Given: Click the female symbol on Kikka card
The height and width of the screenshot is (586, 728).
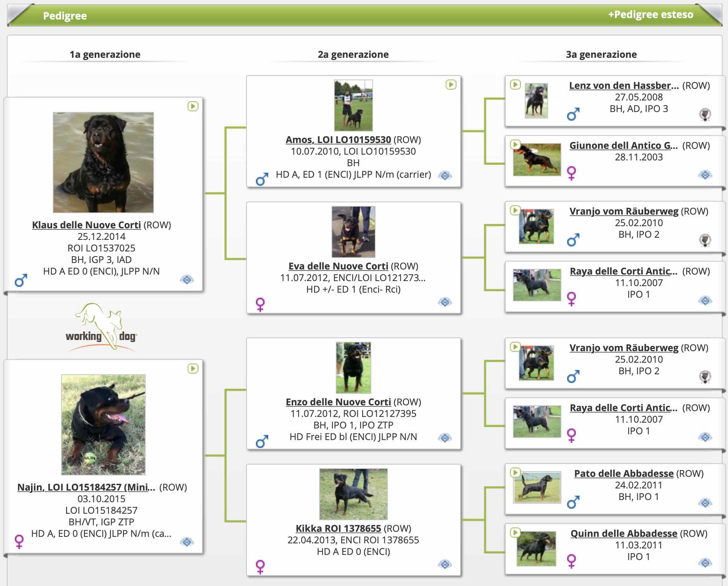Looking at the screenshot, I should (x=260, y=567).
